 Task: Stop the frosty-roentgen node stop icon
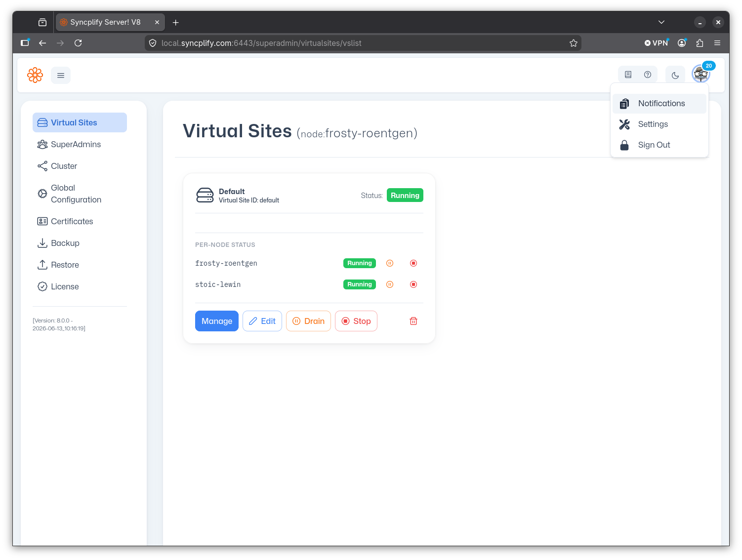[x=413, y=263]
